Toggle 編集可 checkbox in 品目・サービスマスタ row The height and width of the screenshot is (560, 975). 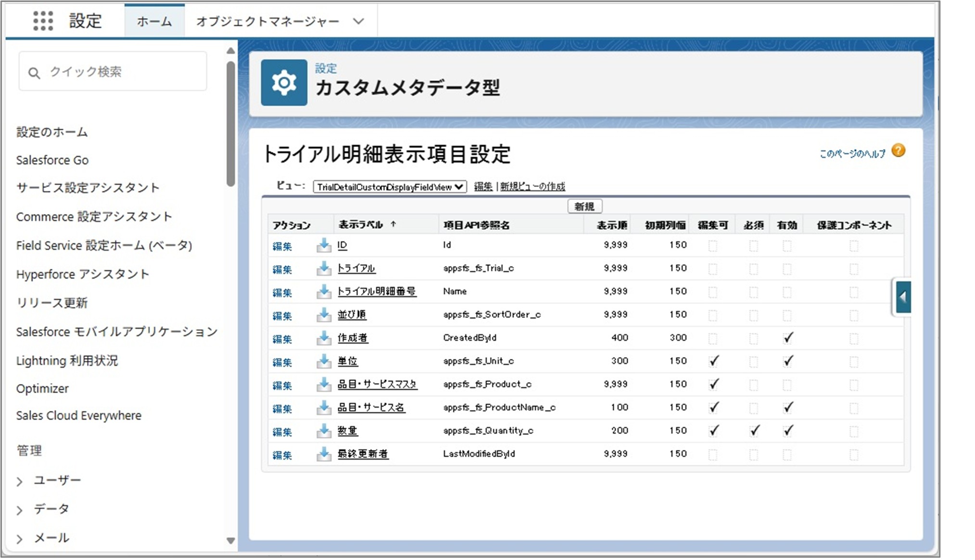(713, 384)
